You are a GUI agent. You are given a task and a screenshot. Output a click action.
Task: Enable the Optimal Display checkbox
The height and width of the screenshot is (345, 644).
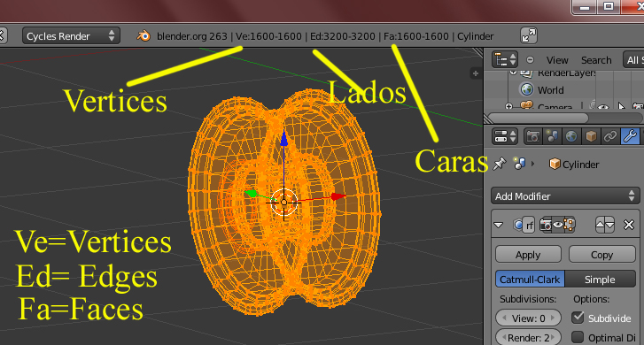[x=578, y=337]
